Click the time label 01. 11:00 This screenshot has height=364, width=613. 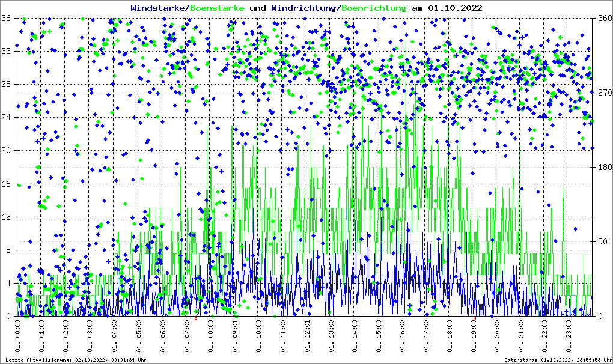[283, 336]
